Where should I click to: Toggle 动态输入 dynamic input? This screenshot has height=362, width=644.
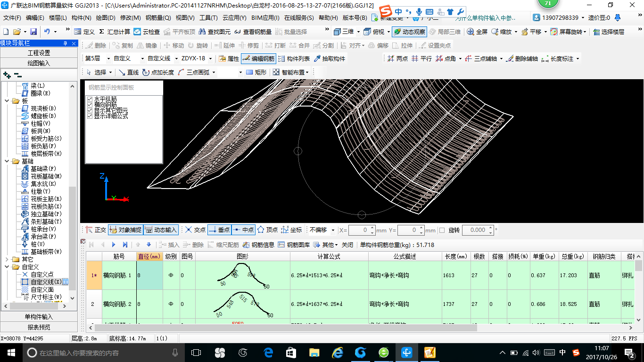[x=160, y=230]
